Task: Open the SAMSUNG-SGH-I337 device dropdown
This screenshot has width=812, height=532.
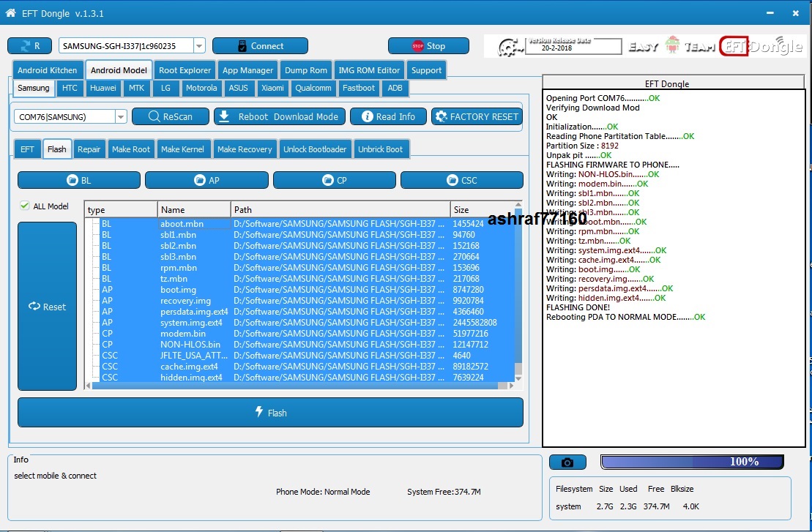Action: point(199,45)
